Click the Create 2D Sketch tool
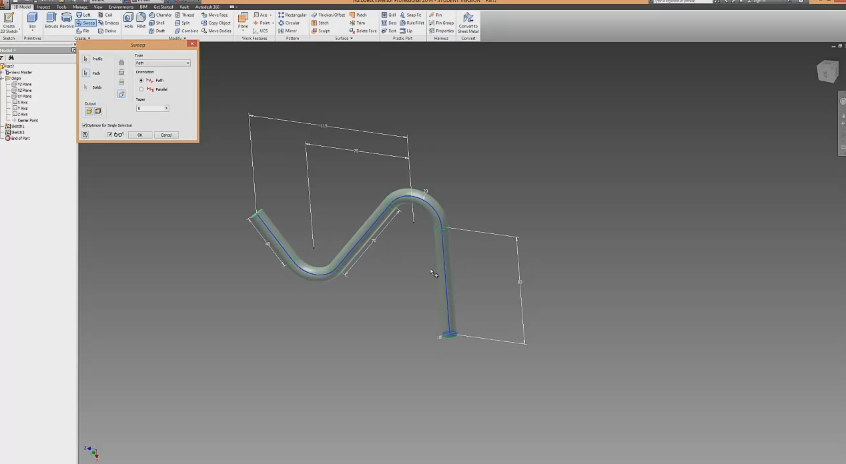The image size is (846, 464). tap(9, 23)
